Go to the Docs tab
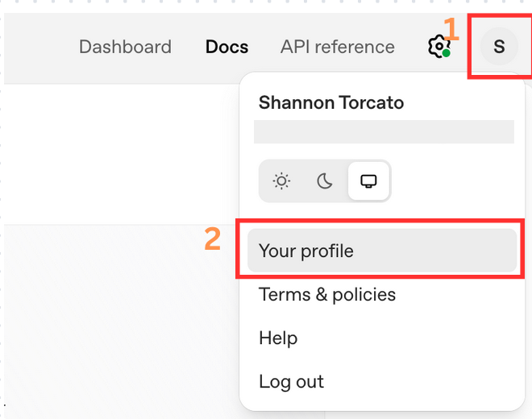Screen dimensions: 532x419 click(227, 47)
